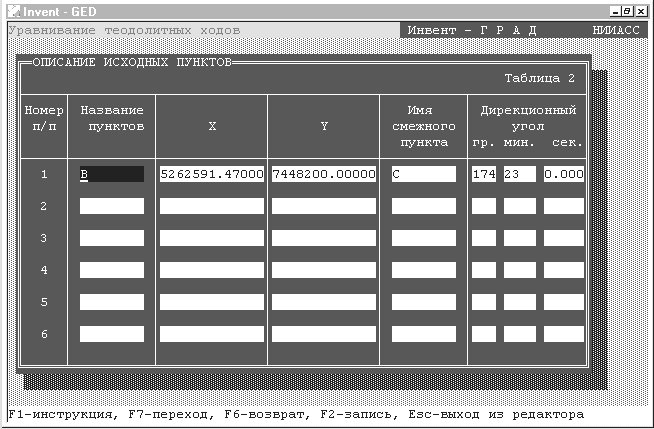Click the 'Esc-выход из редактора' hint
The width and height of the screenshot is (654, 429).
coord(496,415)
